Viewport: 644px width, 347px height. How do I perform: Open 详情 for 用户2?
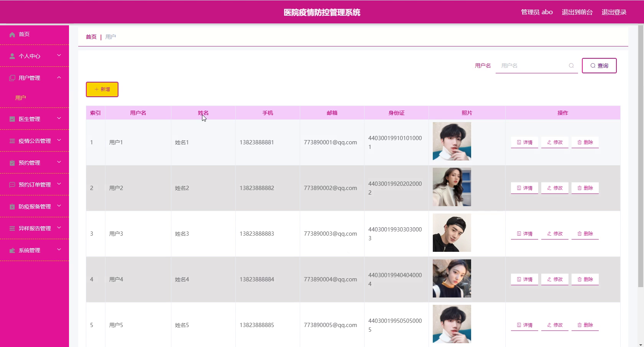tap(524, 188)
